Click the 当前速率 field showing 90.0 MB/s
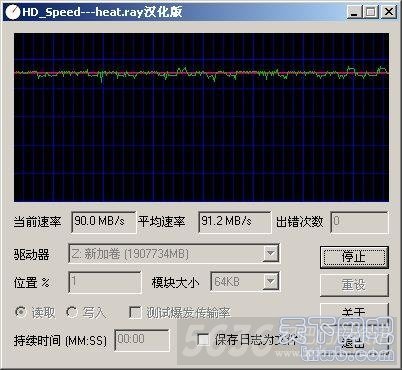Viewport: 402px width, 370px height. (x=104, y=222)
